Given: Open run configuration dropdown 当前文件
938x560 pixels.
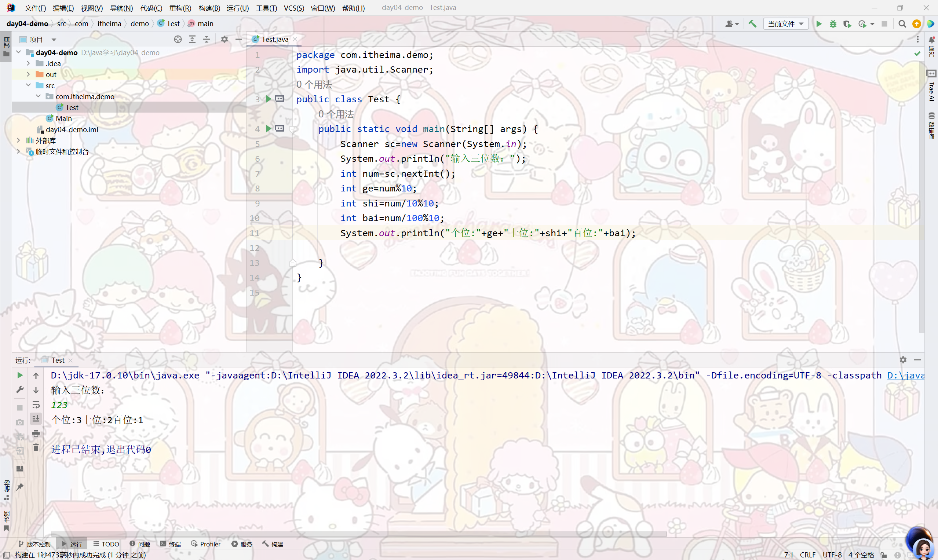Looking at the screenshot, I should pos(785,24).
